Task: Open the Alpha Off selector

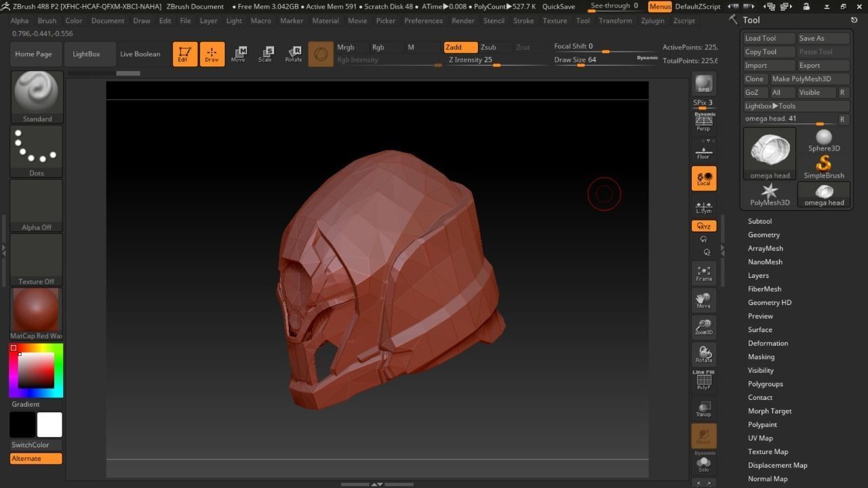Action: point(37,205)
